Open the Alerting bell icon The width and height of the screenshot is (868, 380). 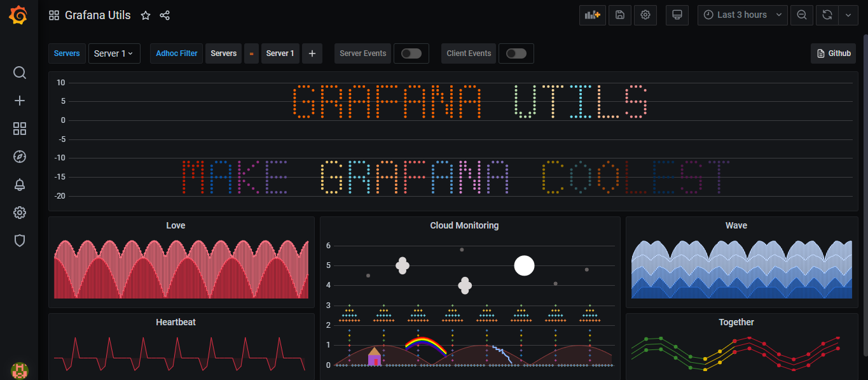pyautogui.click(x=20, y=185)
